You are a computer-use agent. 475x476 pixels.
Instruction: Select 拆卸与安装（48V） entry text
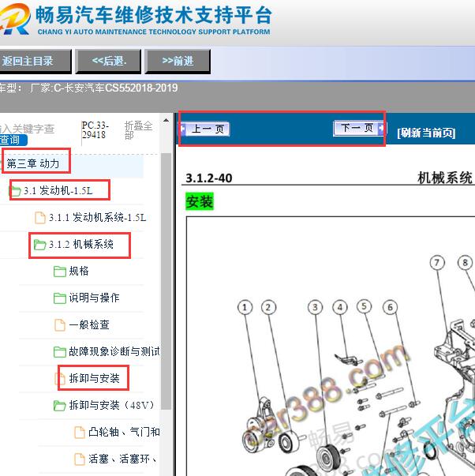[111, 405]
